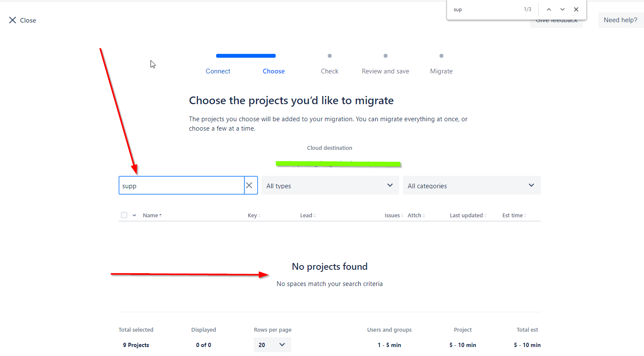Go to the Connect step

(218, 71)
